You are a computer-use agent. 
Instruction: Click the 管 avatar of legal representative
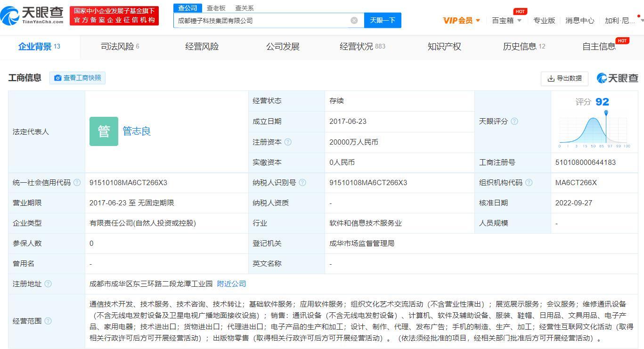point(104,131)
